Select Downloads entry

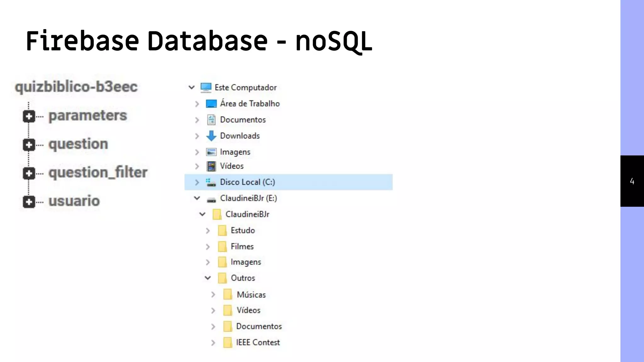point(240,136)
